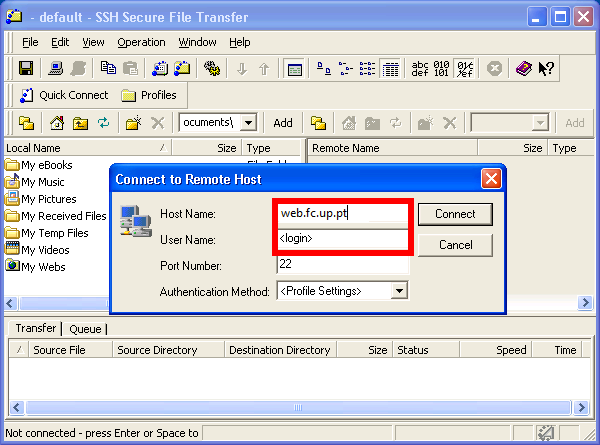Select the My Received Files folder
The image size is (600, 445).
pos(56,216)
